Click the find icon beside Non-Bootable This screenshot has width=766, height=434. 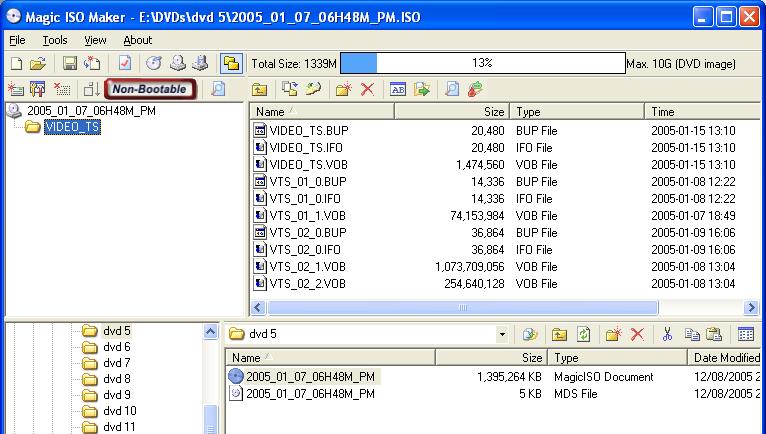click(x=218, y=89)
